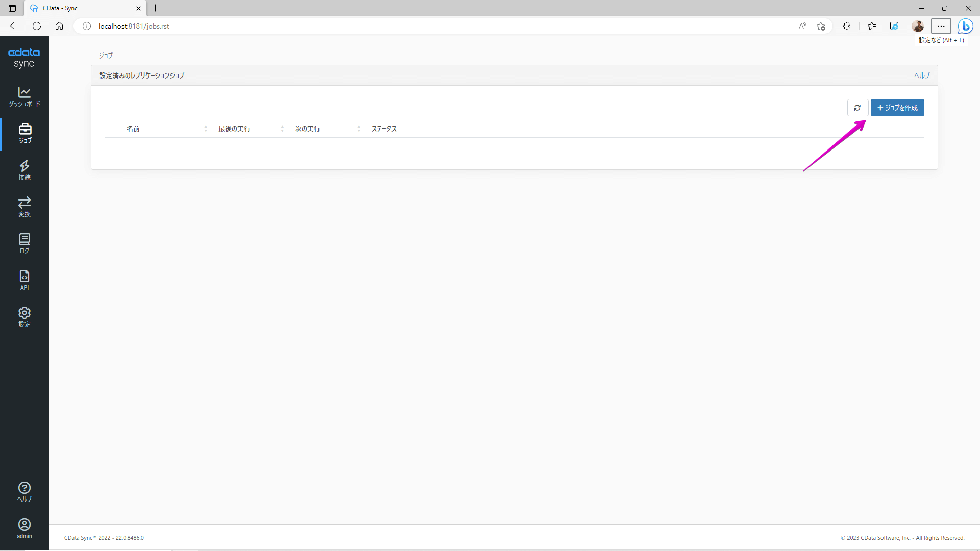This screenshot has height=551, width=980.
Task: Open the Dashboard (ダッシュボード) sidebar icon
Action: tap(24, 96)
